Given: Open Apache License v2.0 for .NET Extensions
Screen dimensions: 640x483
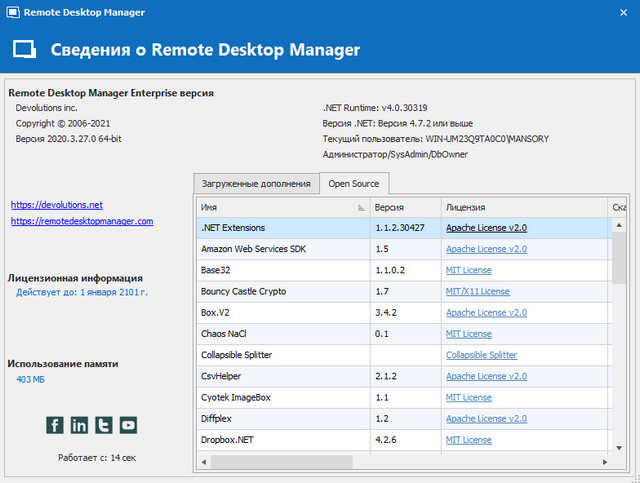Looking at the screenshot, I should click(486, 228).
